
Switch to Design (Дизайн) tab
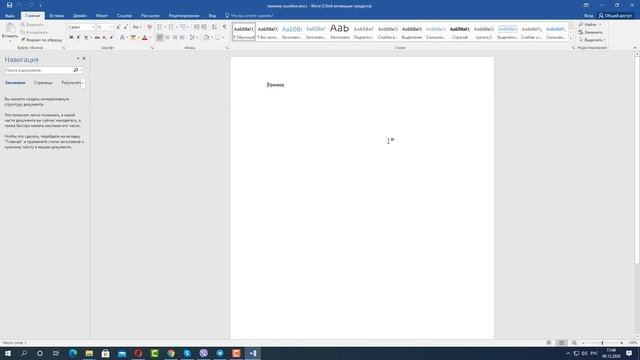point(80,16)
